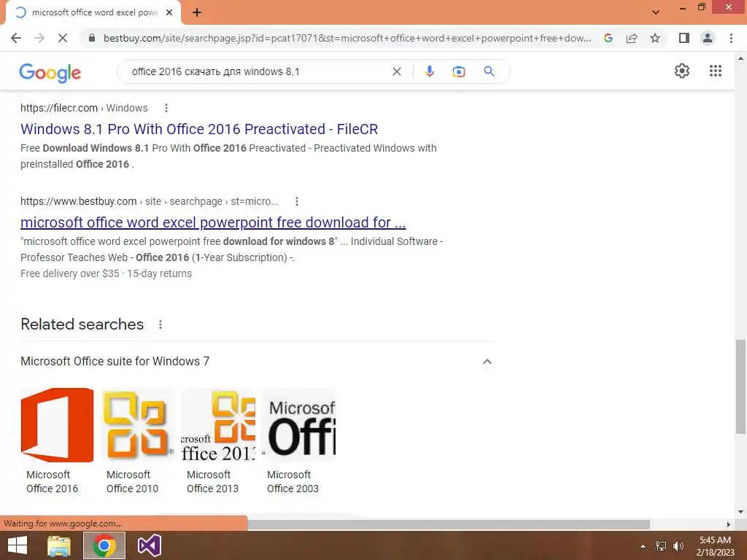Click the Chrome taskbar icon
Screen dimensions: 747x560
coord(104,545)
